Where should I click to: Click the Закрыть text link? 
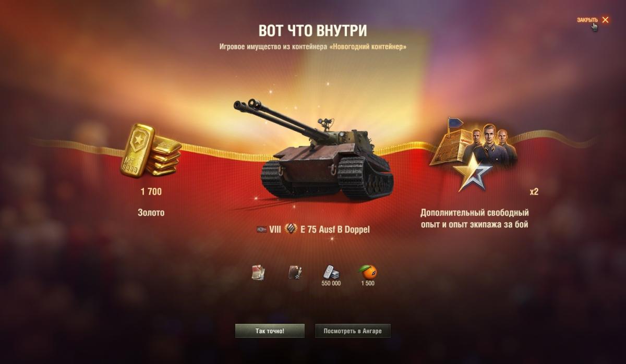coord(587,20)
